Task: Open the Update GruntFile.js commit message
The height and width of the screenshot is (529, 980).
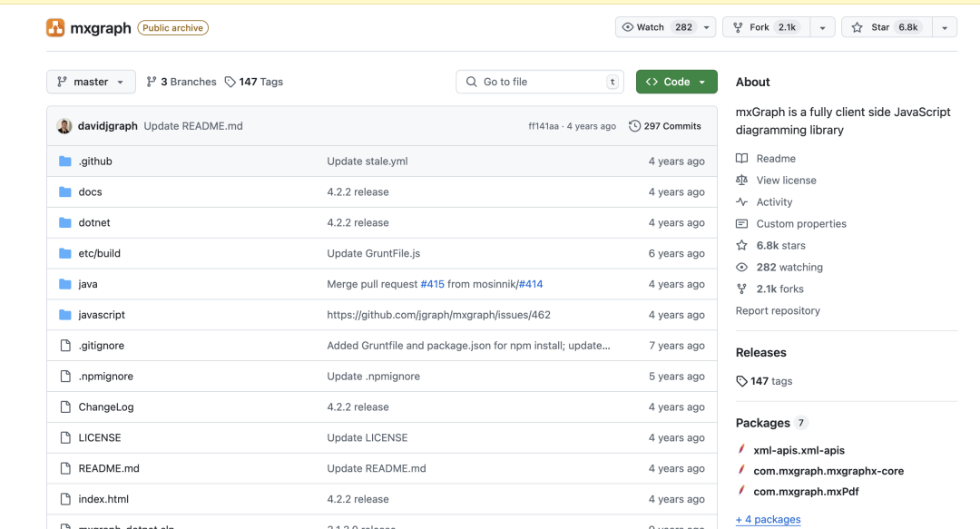Action: point(374,253)
